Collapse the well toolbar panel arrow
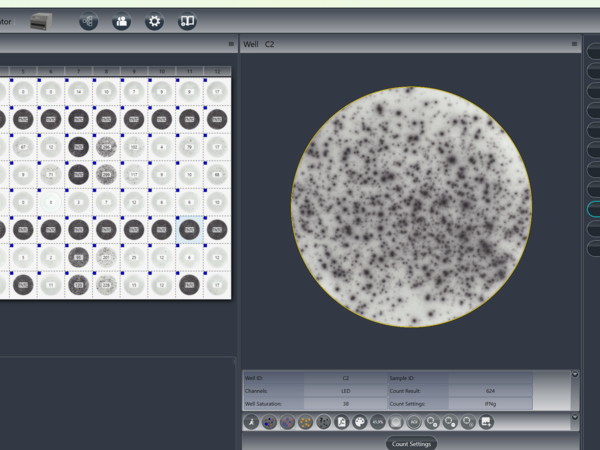This screenshot has width=600, height=450. pyautogui.click(x=575, y=416)
